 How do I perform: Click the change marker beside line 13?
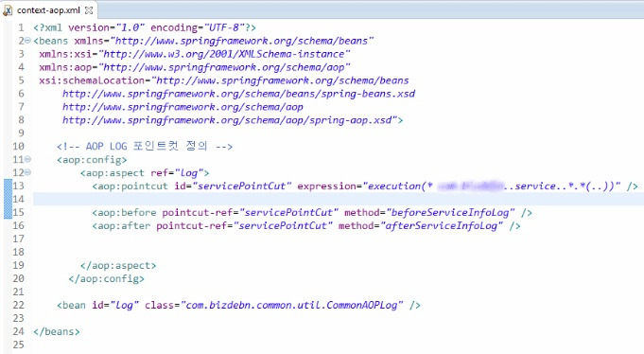8,186
